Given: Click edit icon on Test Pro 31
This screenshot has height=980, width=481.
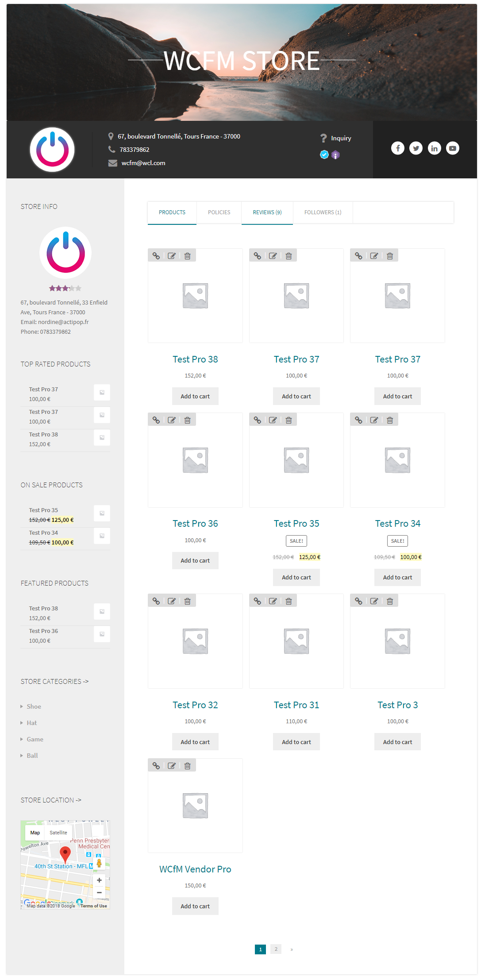Looking at the screenshot, I should coord(273,601).
